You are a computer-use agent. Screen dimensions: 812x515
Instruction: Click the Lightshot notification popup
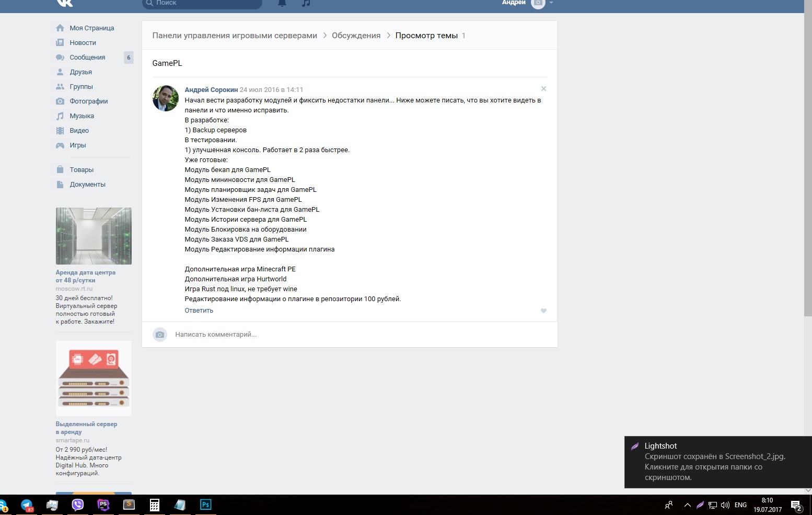tap(718, 462)
